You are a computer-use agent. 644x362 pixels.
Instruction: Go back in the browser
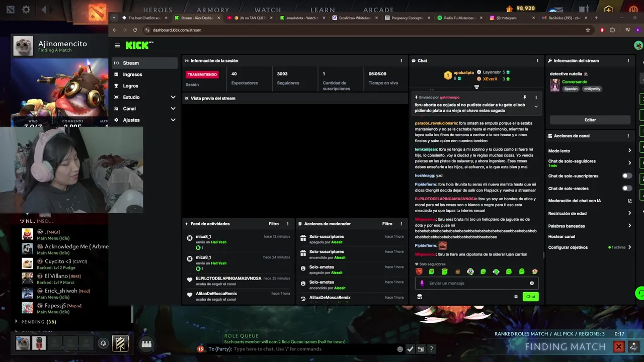coord(115,30)
